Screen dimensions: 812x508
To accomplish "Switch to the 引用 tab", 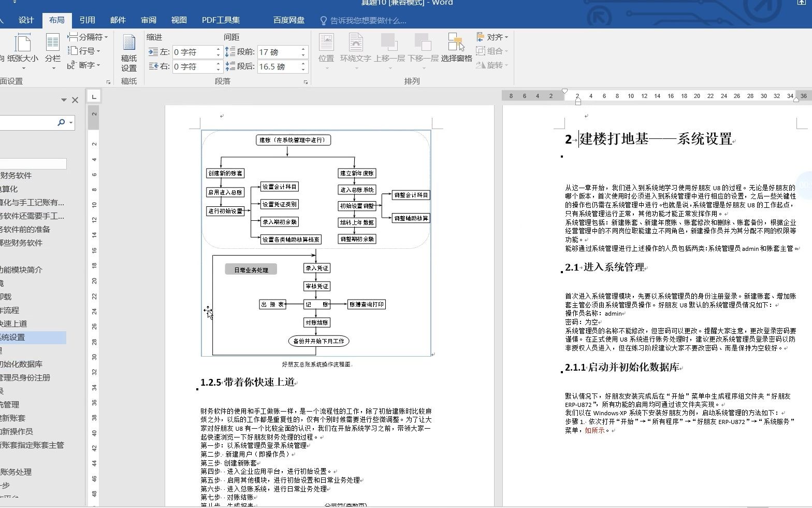I will (x=87, y=20).
